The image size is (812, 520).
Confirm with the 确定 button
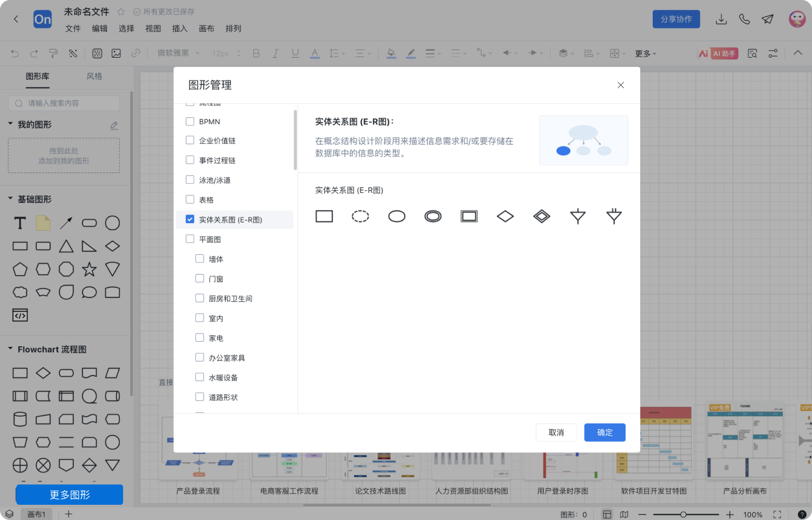click(605, 432)
